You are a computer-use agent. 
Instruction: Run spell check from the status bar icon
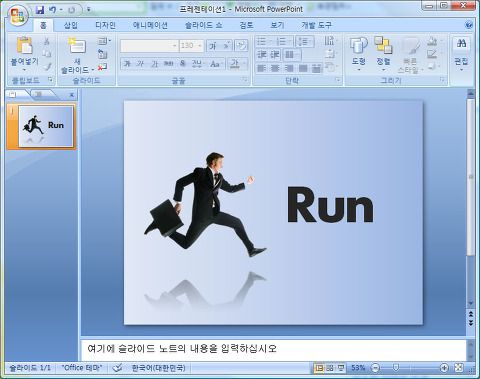pos(117,368)
